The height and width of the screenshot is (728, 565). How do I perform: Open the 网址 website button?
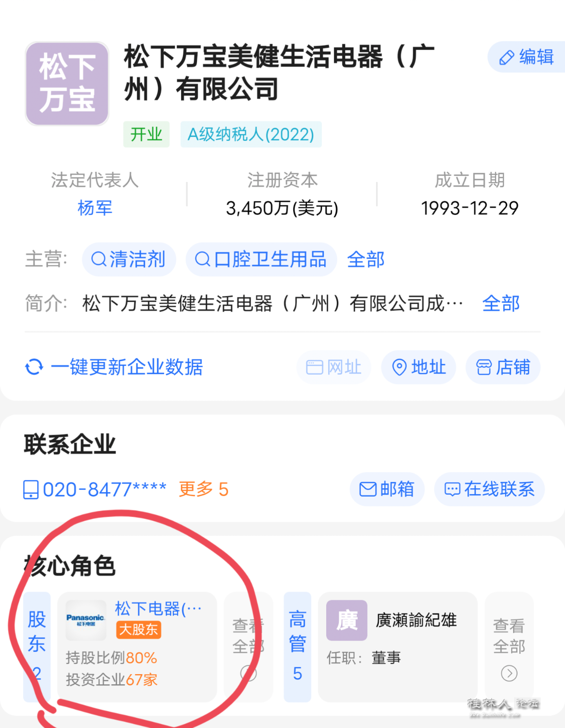click(334, 367)
